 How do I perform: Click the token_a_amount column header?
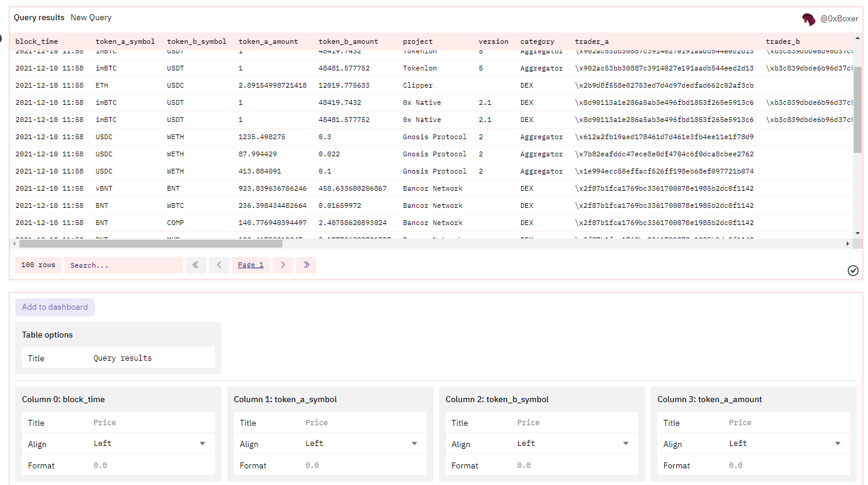click(268, 41)
